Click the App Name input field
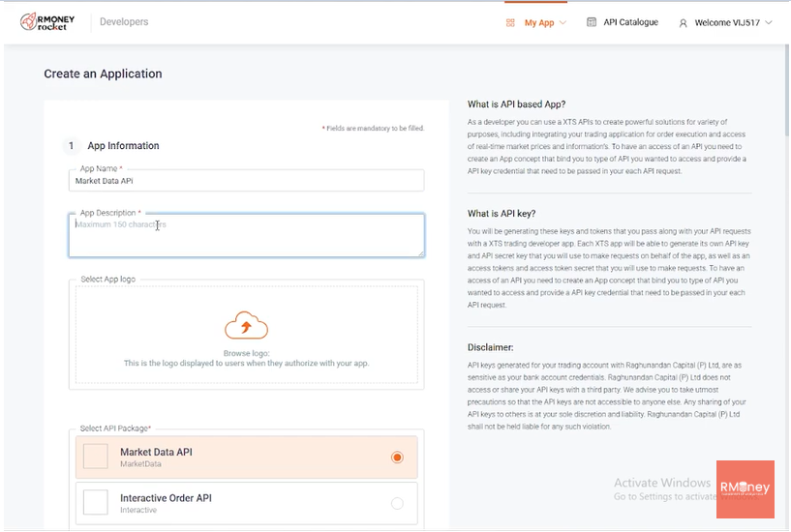The height and width of the screenshot is (532, 791). coord(246,181)
